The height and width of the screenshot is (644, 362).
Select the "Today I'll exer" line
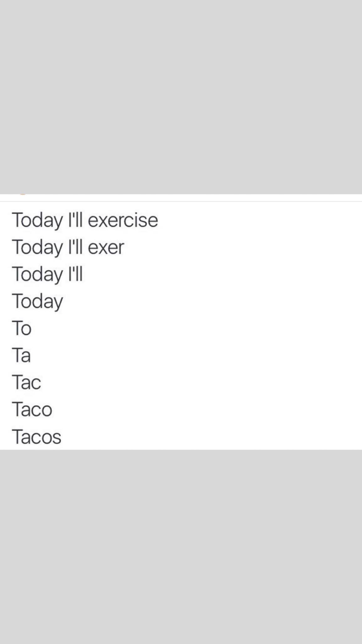[68, 247]
